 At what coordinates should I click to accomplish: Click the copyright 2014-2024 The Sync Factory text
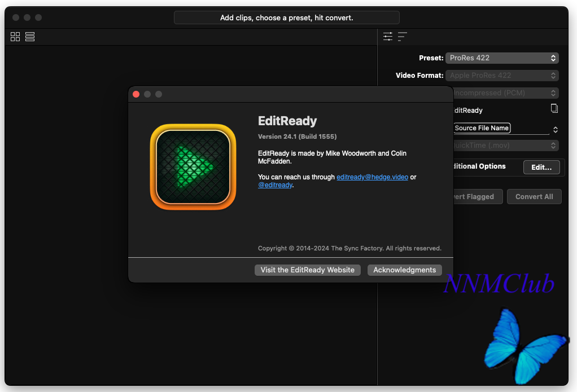(349, 248)
